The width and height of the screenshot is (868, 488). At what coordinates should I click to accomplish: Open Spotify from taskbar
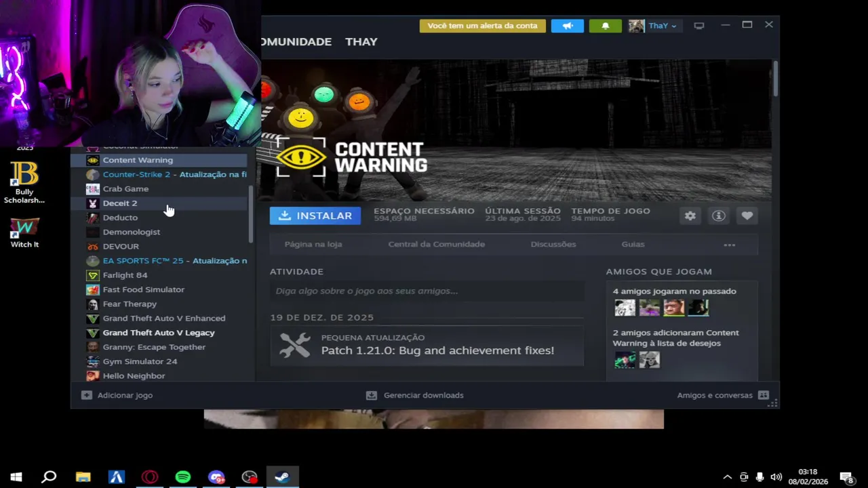pyautogui.click(x=183, y=477)
